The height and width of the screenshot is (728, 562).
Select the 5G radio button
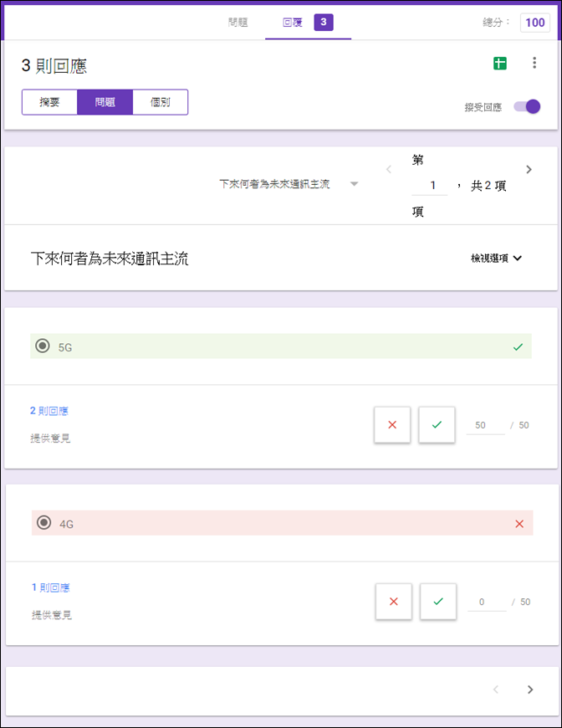43,346
